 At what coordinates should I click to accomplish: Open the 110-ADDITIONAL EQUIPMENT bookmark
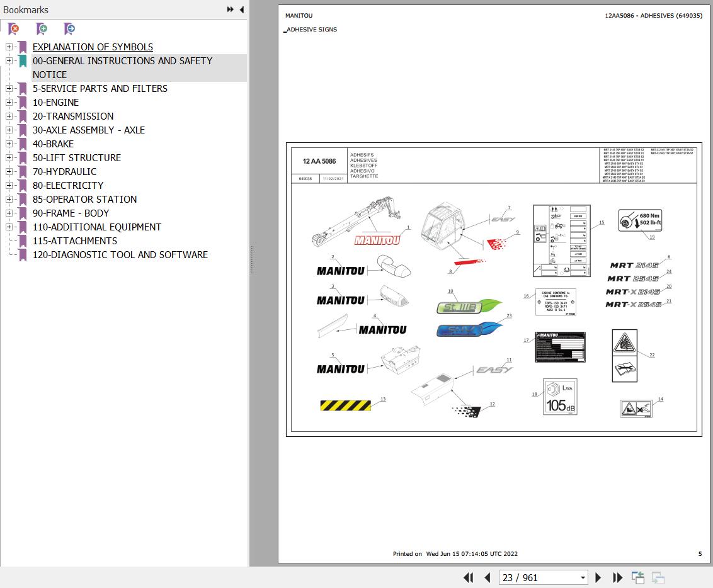pos(97,227)
